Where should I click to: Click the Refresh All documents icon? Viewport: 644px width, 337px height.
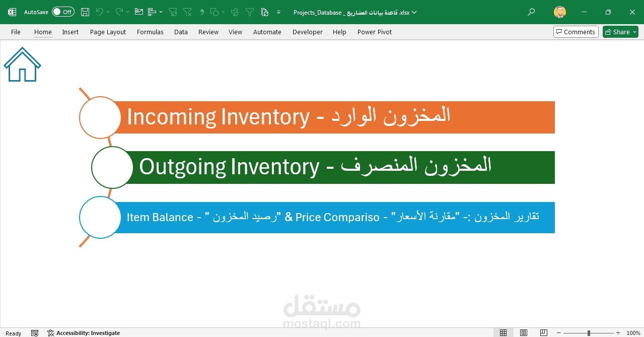point(265,12)
